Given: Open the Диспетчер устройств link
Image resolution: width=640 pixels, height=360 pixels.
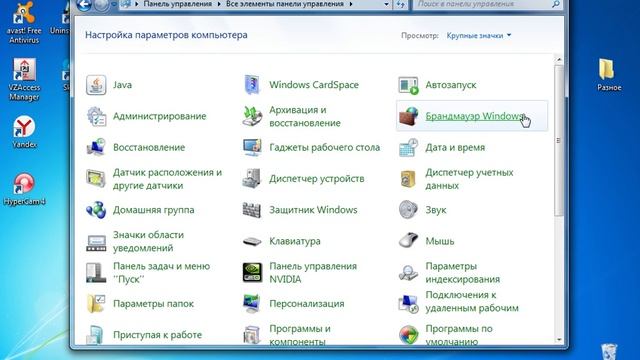Looking at the screenshot, I should click(x=317, y=179).
